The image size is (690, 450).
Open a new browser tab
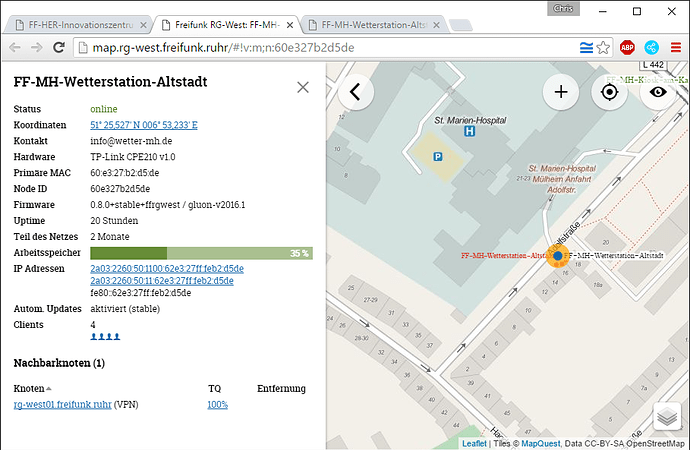(461, 26)
